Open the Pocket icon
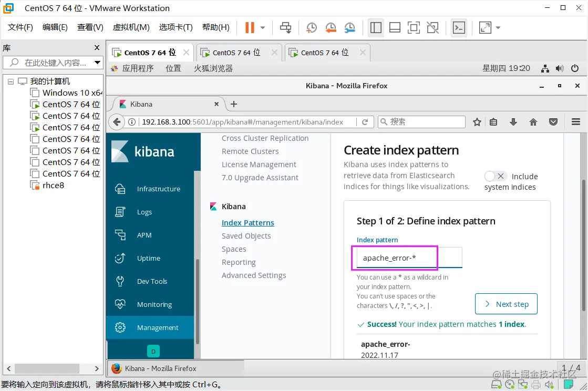 (553, 122)
